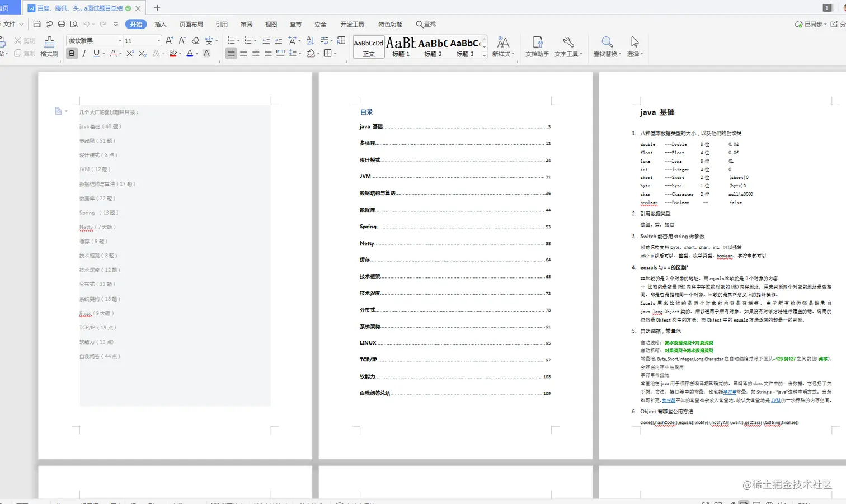Click the Undo arrow icon
The width and height of the screenshot is (846, 504).
pyautogui.click(x=86, y=24)
